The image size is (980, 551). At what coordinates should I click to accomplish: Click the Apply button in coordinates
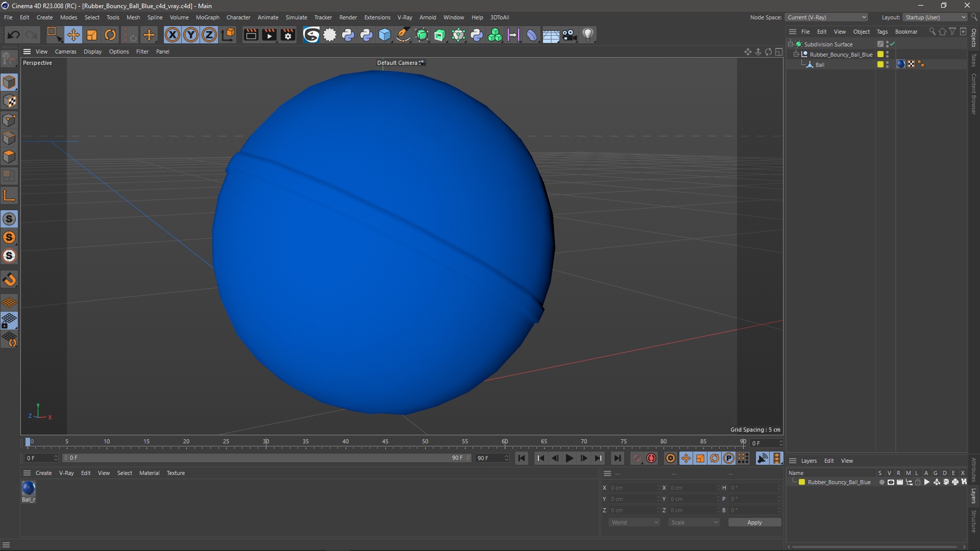[754, 522]
